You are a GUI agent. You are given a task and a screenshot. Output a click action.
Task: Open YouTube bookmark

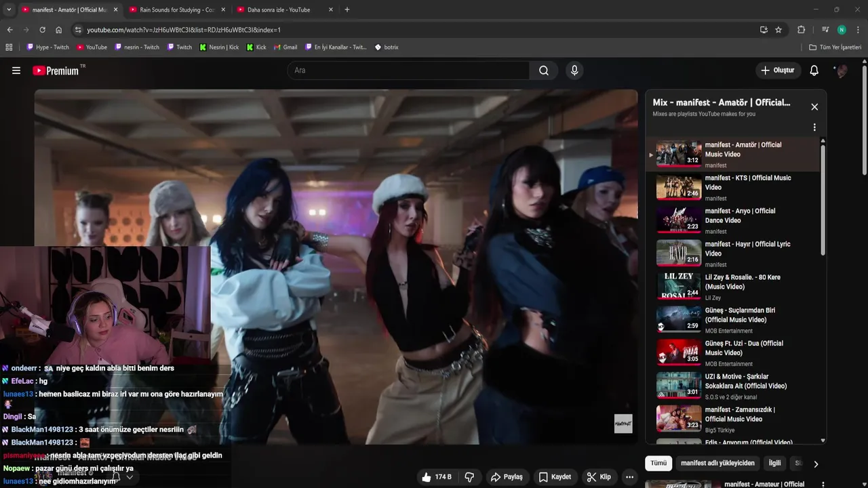pyautogui.click(x=92, y=47)
